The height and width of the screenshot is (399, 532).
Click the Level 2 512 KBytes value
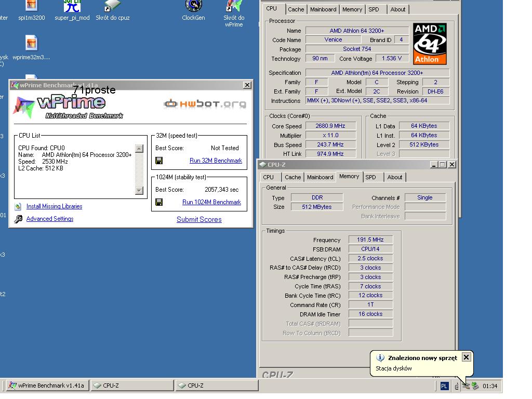pyautogui.click(x=424, y=144)
